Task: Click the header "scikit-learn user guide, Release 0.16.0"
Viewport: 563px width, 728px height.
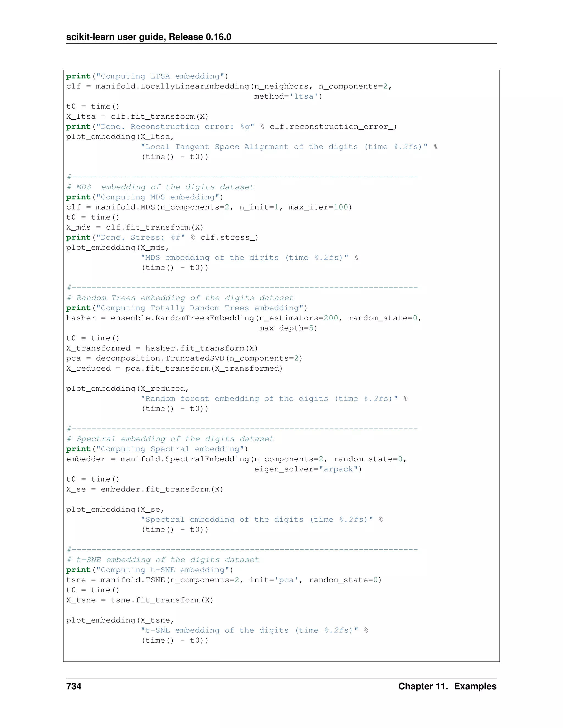Action: pyautogui.click(x=148, y=37)
